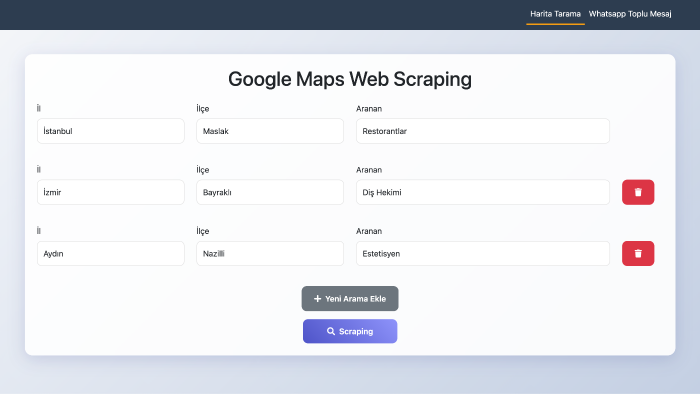The image size is (700, 394).
Task: Click the Google Maps Web Scraping heading
Action: click(350, 79)
